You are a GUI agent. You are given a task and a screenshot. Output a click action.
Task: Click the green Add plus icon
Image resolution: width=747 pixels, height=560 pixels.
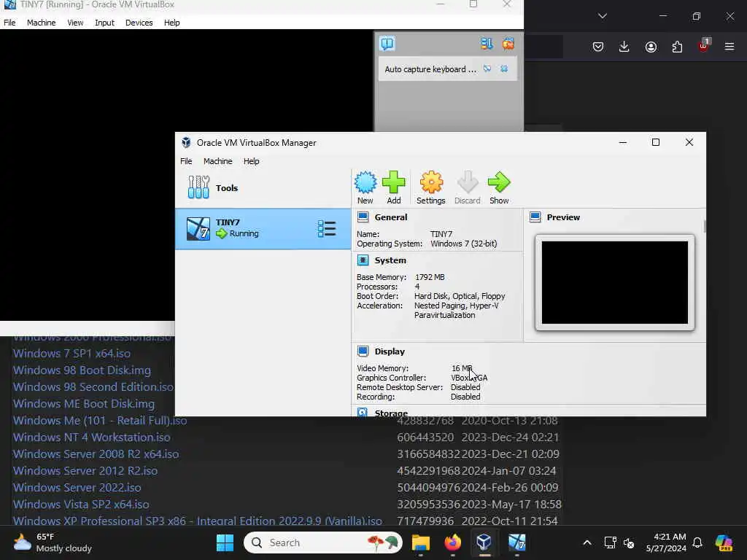(393, 187)
